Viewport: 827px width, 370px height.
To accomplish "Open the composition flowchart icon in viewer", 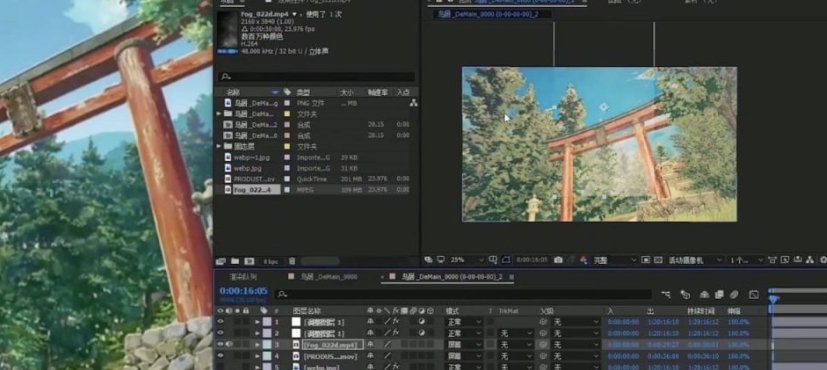I will (810, 260).
